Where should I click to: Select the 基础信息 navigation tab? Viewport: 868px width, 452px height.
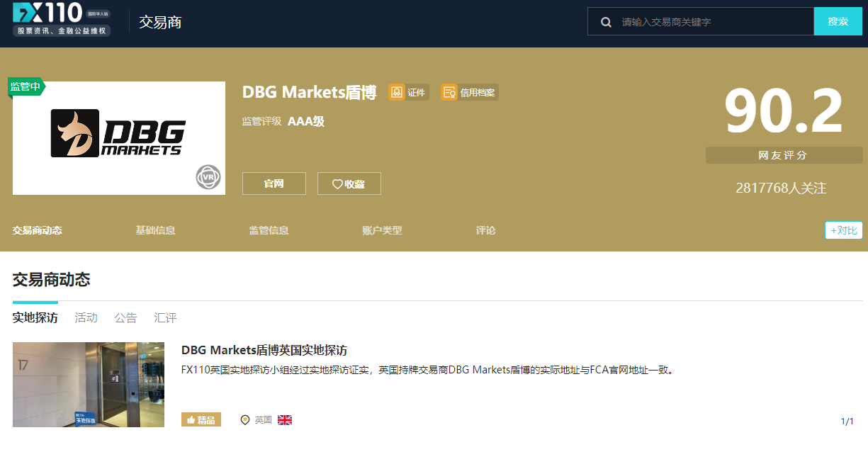[x=155, y=230]
